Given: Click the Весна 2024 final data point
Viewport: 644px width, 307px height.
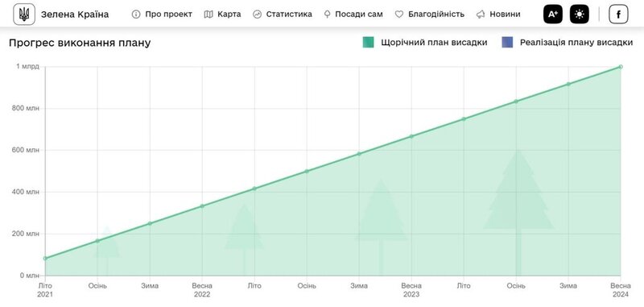Looking at the screenshot, I should tap(621, 67).
